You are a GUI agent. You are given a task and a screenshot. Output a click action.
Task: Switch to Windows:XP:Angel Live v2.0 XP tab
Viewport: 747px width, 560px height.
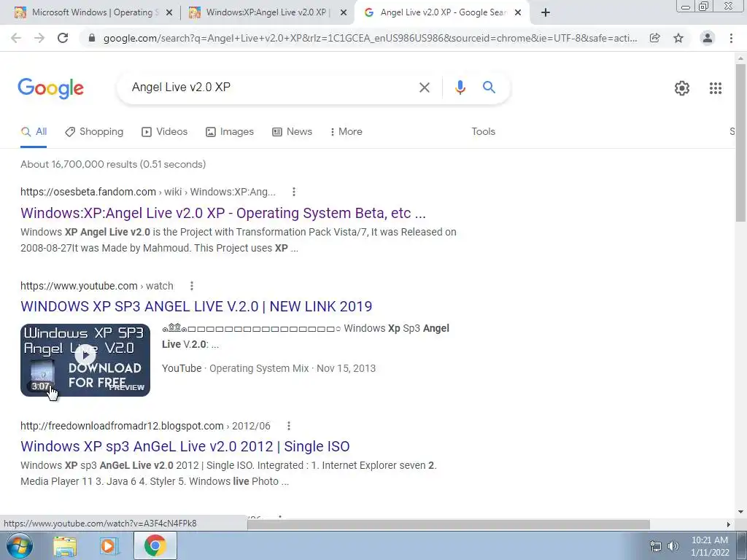pyautogui.click(x=268, y=12)
